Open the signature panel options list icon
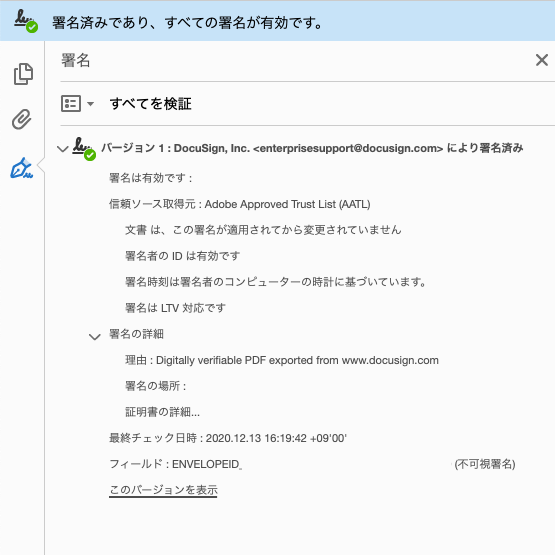The image size is (555, 555). (x=71, y=104)
